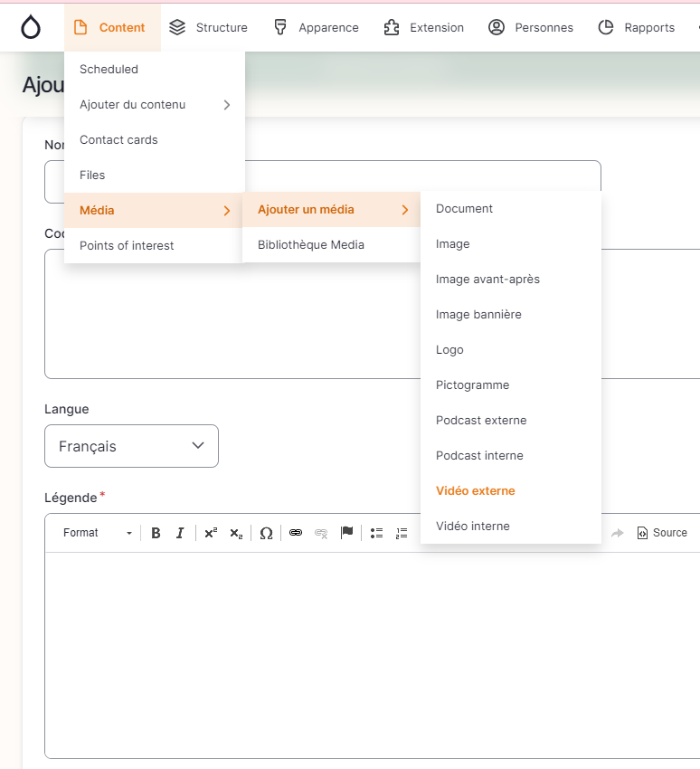
Task: Insert special character with Omega icon
Action: click(266, 533)
